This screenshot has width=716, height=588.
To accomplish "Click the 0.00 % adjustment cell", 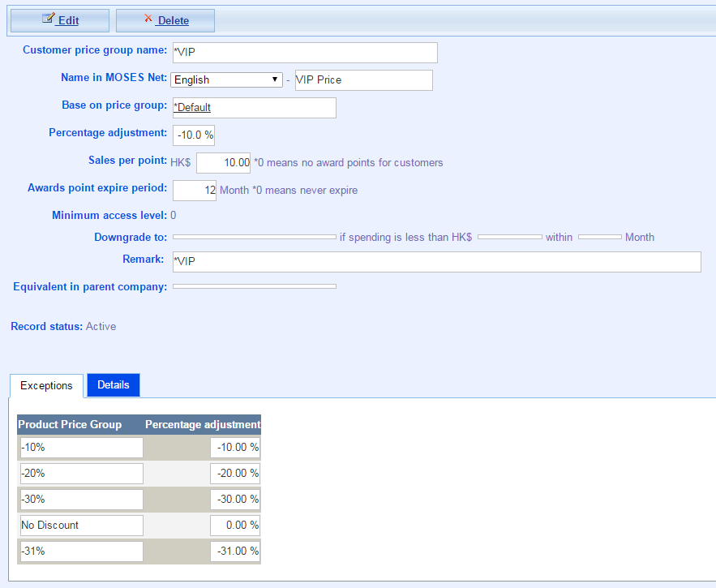I will tap(235, 526).
